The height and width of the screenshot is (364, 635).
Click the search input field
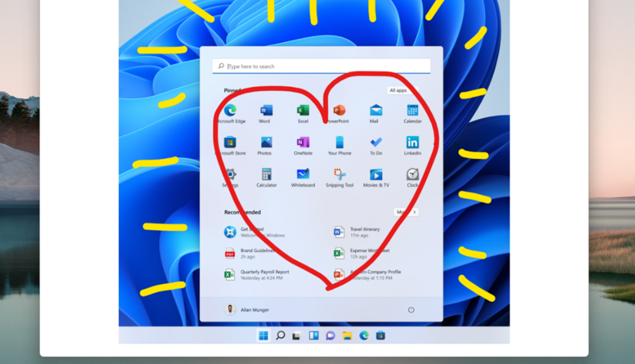(321, 66)
